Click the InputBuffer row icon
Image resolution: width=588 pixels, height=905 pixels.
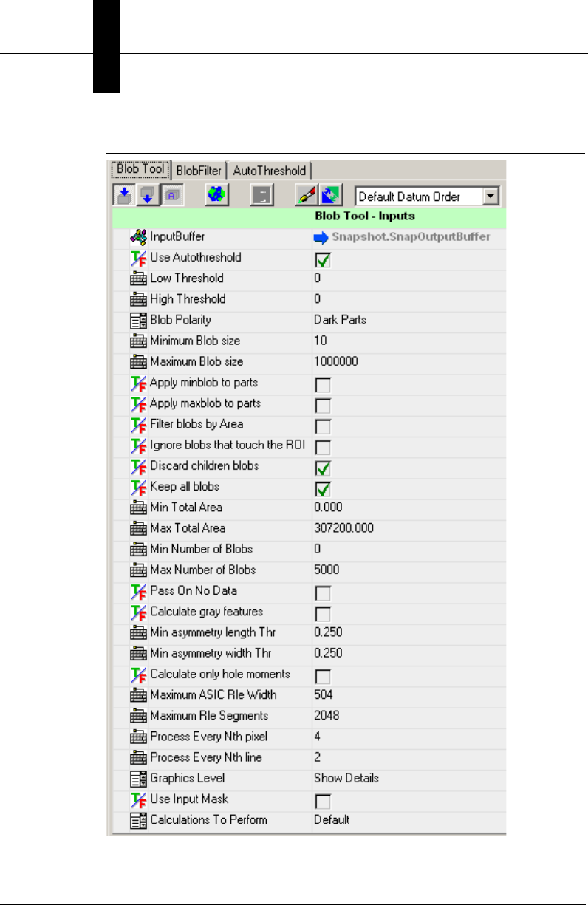138,237
